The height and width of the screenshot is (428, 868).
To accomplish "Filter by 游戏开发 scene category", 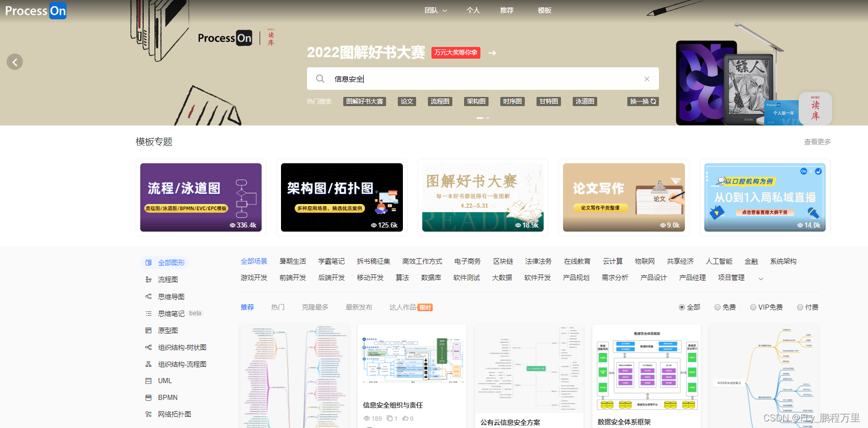I will click(254, 278).
